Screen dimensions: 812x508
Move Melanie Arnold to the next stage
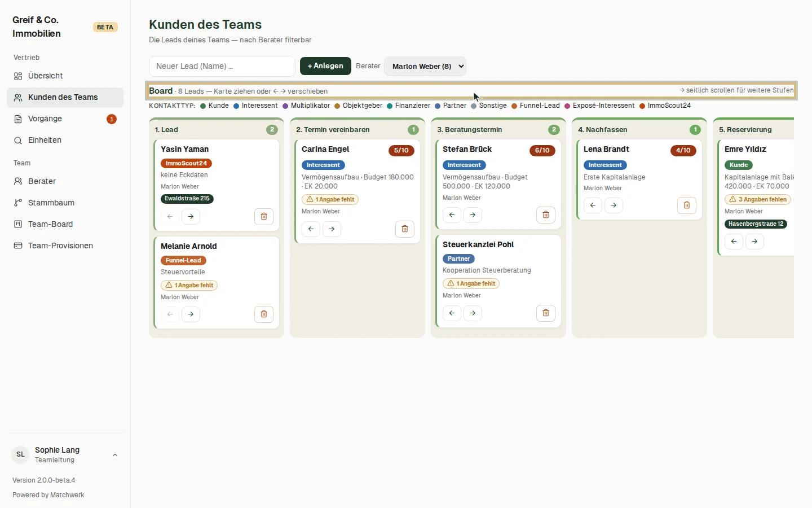(x=191, y=314)
